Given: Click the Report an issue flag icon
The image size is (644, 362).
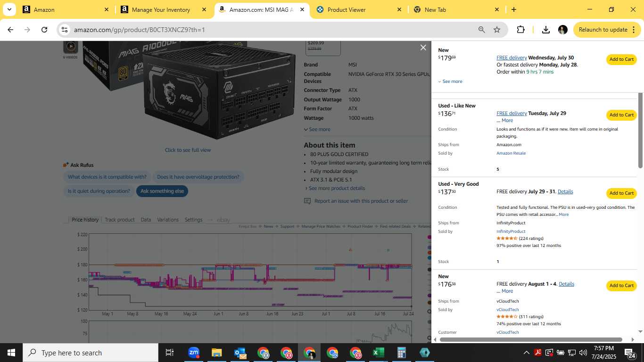Looking at the screenshot, I should pyautogui.click(x=307, y=201).
